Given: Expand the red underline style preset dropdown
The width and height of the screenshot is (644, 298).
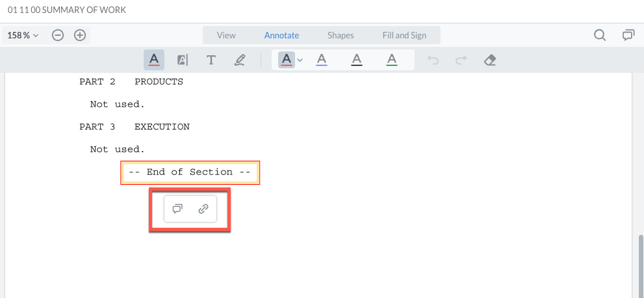Looking at the screenshot, I should (x=300, y=60).
